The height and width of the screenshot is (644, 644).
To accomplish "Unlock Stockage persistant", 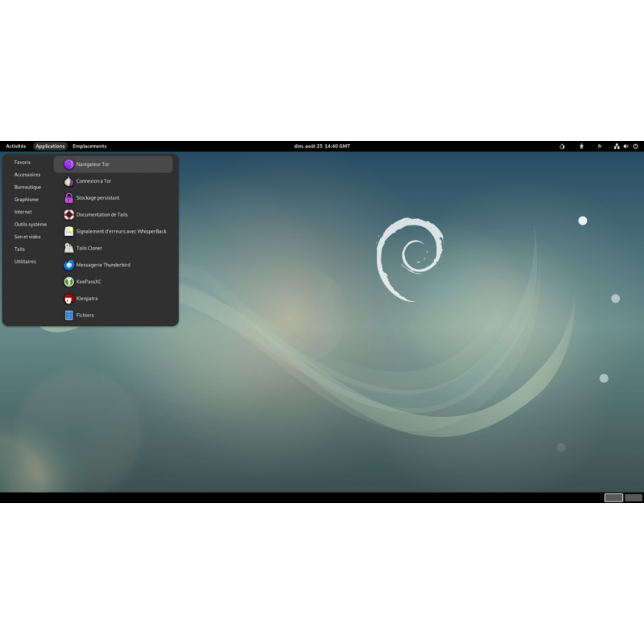I will (x=96, y=198).
